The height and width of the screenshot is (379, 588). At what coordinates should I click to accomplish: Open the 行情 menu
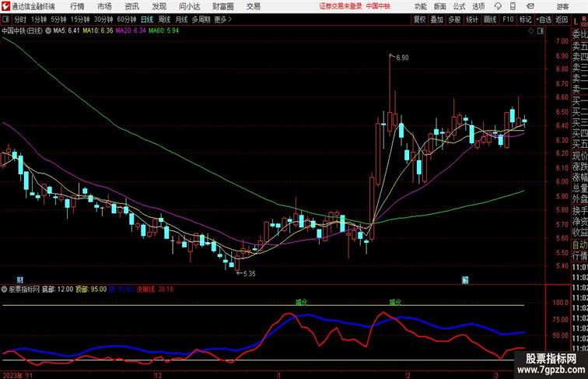(x=77, y=6)
